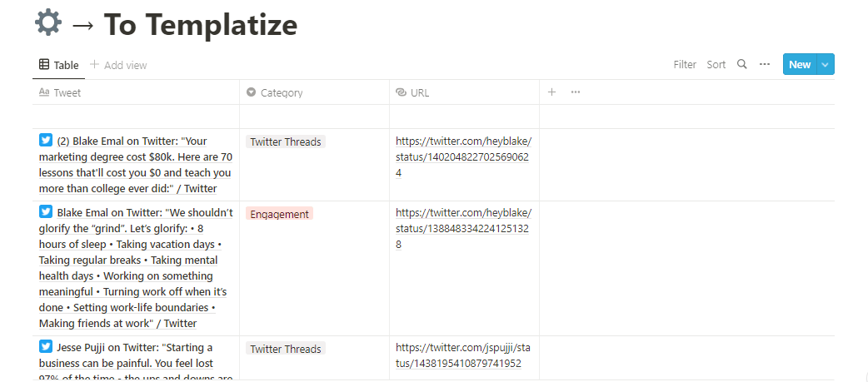Click the empty Category cell in the blank row
Screen dimensions: 868x382
(x=314, y=117)
